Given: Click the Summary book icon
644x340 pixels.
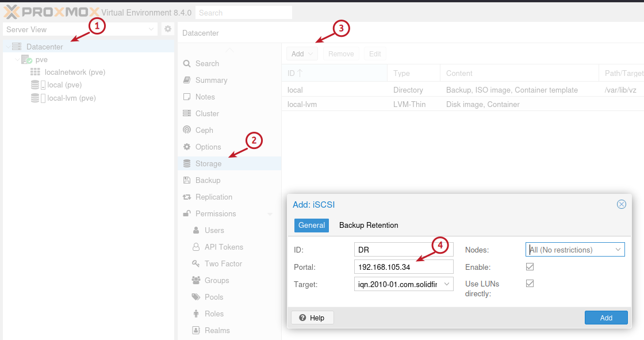Looking at the screenshot, I should (187, 80).
